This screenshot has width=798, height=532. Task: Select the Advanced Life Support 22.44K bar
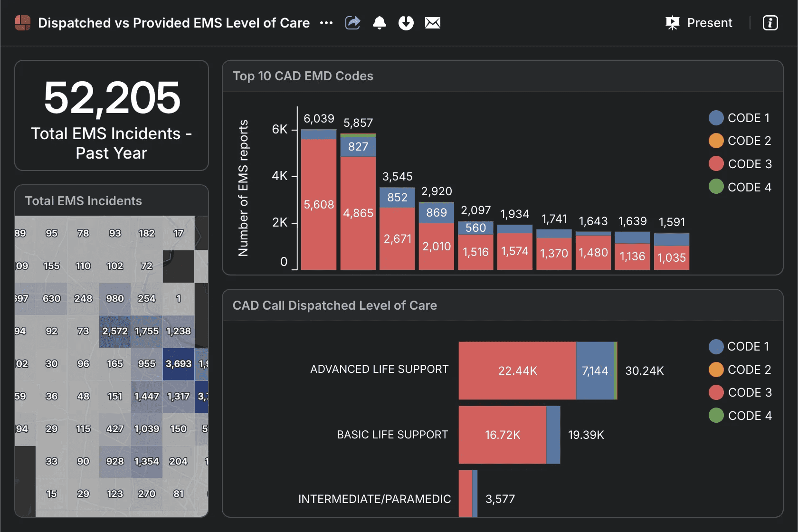pos(517,370)
